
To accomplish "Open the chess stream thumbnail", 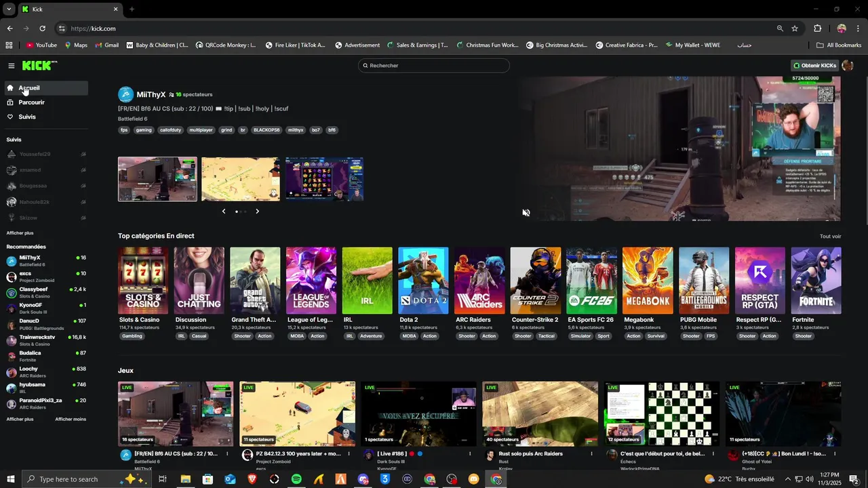I will click(x=662, y=413).
